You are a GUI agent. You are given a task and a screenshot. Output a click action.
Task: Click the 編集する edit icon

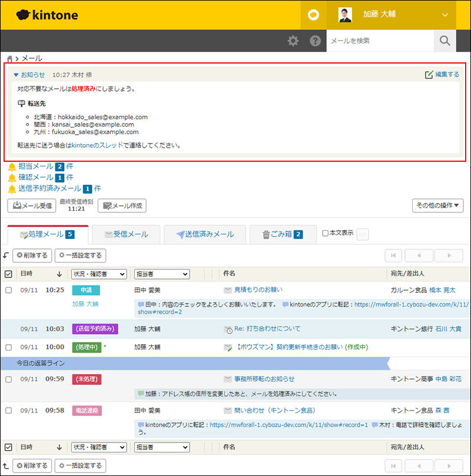coord(429,75)
